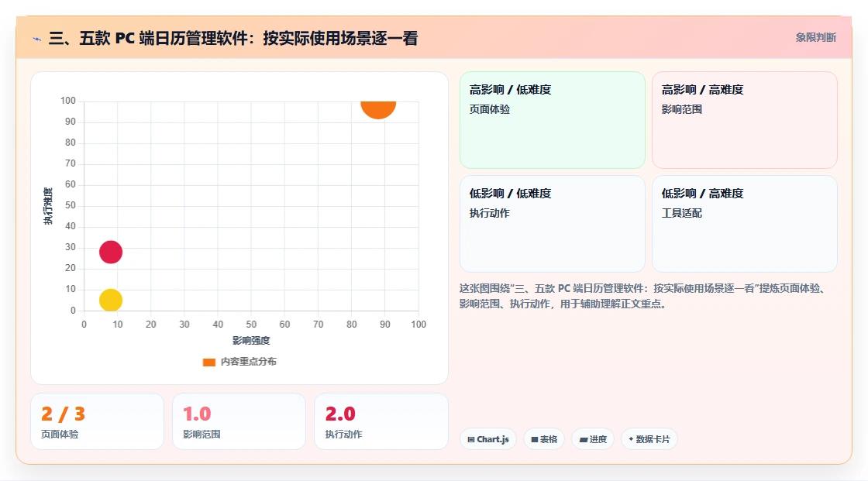This screenshot has width=868, height=481.
Task: Click the Chart.js tag chip
Action: coord(488,439)
